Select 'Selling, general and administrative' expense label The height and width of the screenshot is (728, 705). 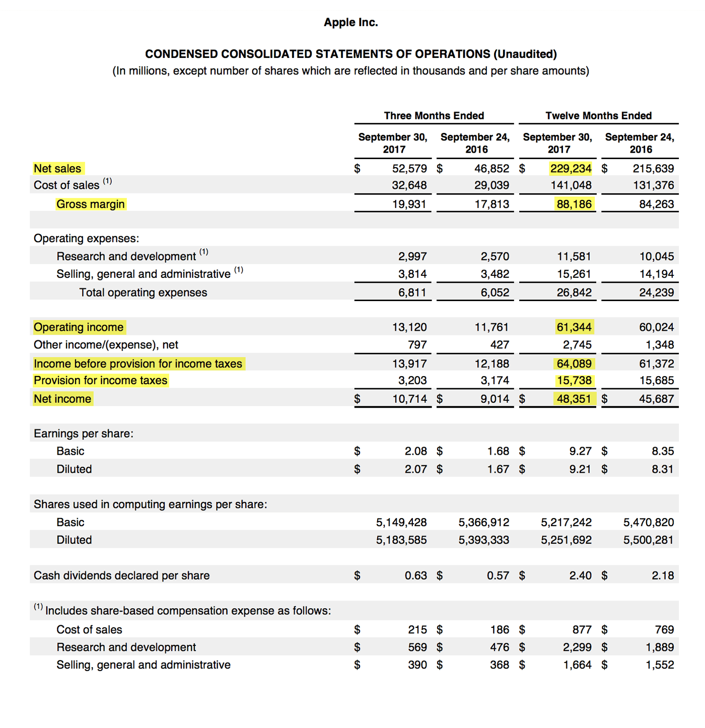[x=144, y=274]
